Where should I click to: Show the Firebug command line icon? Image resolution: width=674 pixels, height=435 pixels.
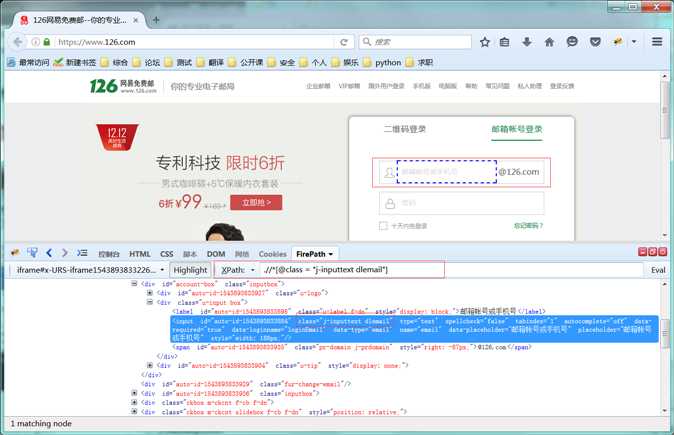coord(82,253)
